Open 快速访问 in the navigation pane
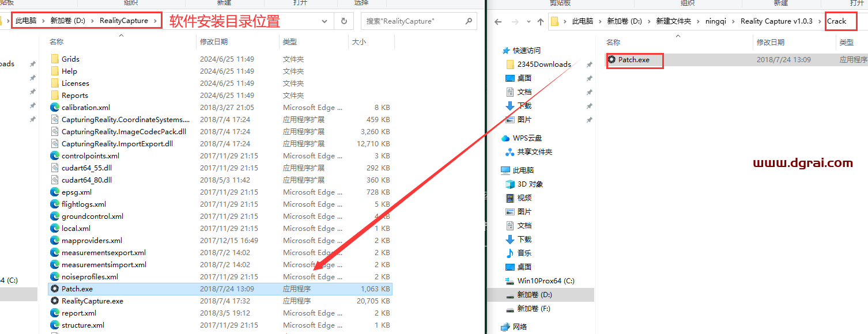This screenshot has height=334, width=868. pyautogui.click(x=527, y=50)
